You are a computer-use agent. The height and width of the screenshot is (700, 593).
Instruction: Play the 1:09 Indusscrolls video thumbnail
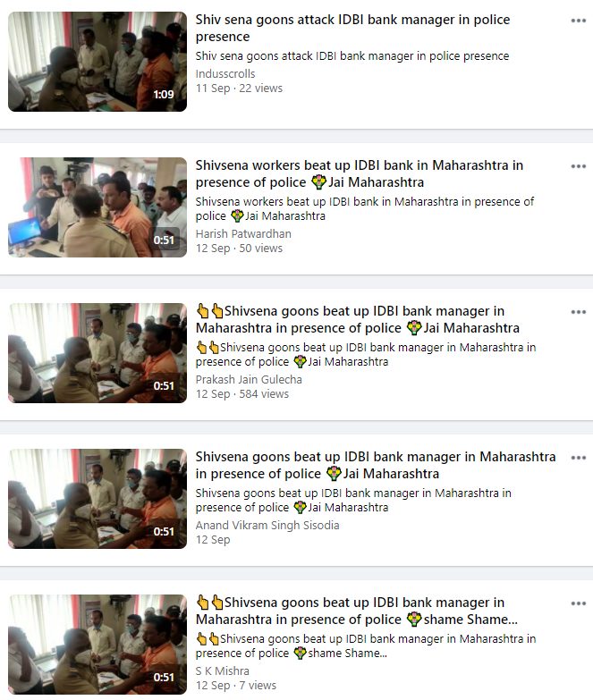point(97,62)
